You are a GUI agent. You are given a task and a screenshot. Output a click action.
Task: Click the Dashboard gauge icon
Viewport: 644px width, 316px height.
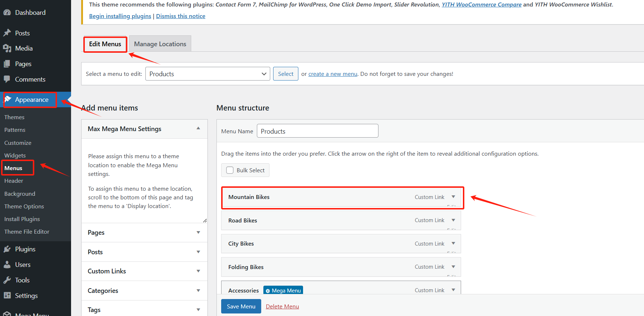[7, 12]
